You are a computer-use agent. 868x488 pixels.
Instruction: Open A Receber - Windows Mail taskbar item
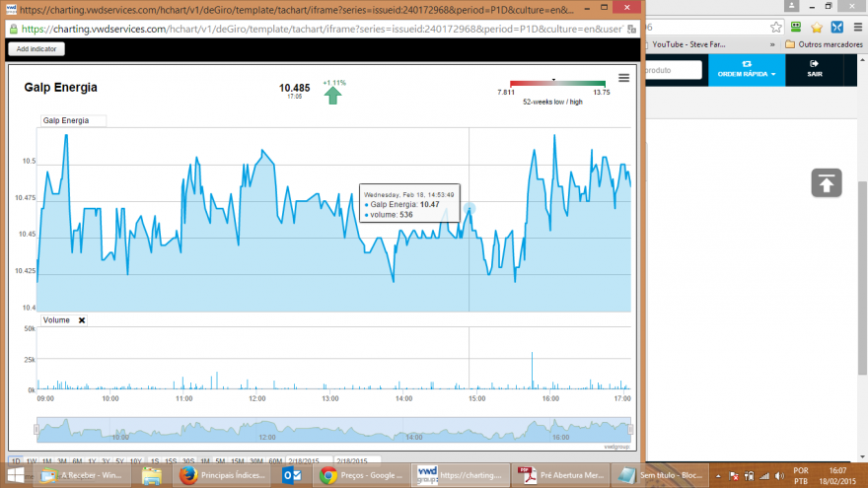click(x=82, y=475)
